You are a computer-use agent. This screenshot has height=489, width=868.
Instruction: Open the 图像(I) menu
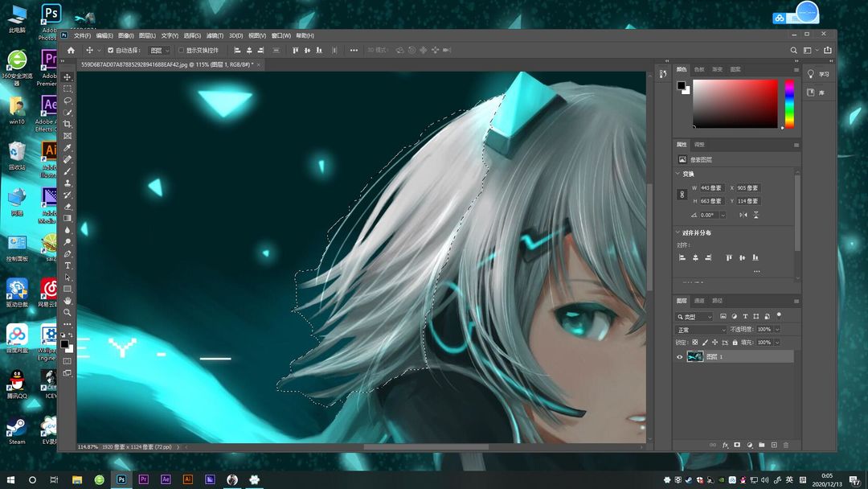click(125, 35)
